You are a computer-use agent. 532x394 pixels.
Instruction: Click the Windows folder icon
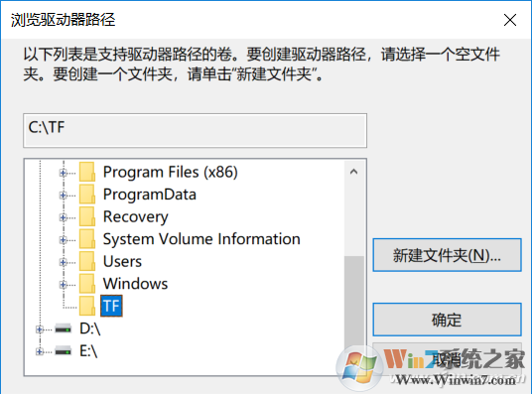(x=87, y=284)
